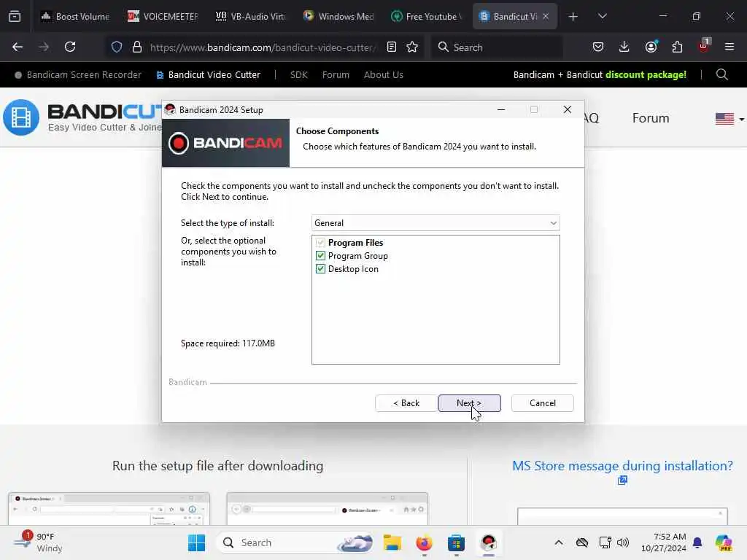Open the SDK nav link
The width and height of the screenshot is (747, 560).
[298, 75]
